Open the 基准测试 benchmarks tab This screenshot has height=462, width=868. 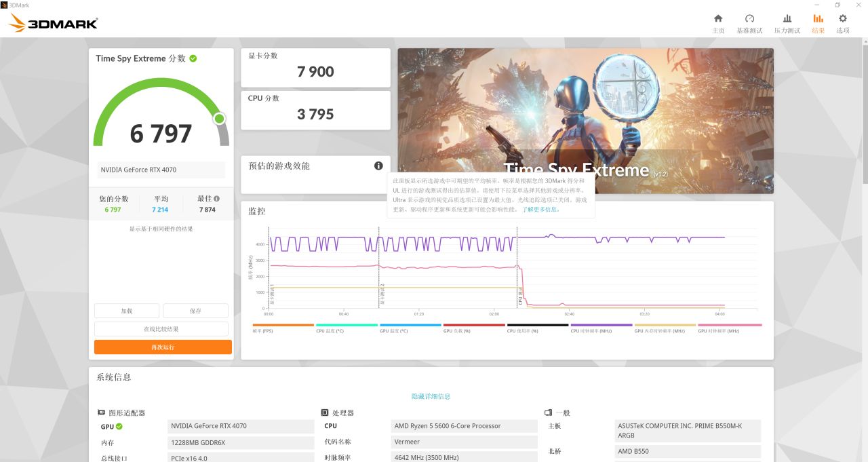tap(749, 24)
